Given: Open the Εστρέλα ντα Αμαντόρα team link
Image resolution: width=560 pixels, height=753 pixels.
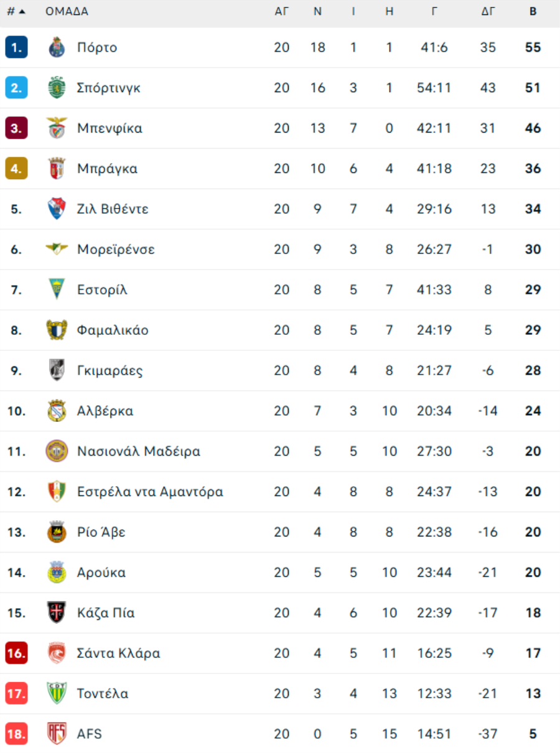Looking at the screenshot, I should pos(150,492).
